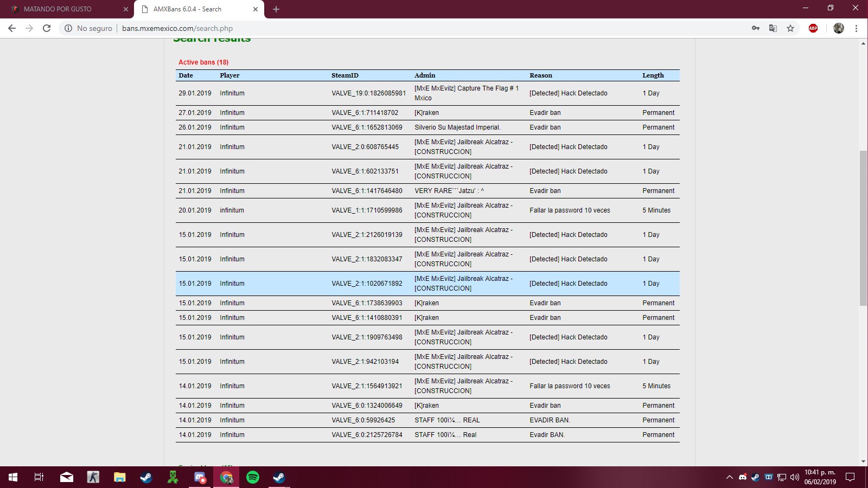Select SteamID VALVE_2:0:608765445
Viewport: 868px width, 488px height.
365,147
